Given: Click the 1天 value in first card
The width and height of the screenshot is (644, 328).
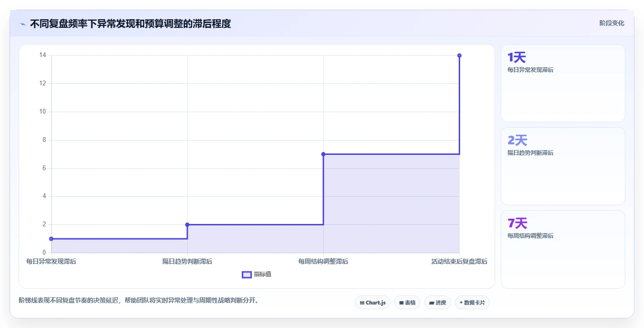Looking at the screenshot, I should (x=517, y=58).
